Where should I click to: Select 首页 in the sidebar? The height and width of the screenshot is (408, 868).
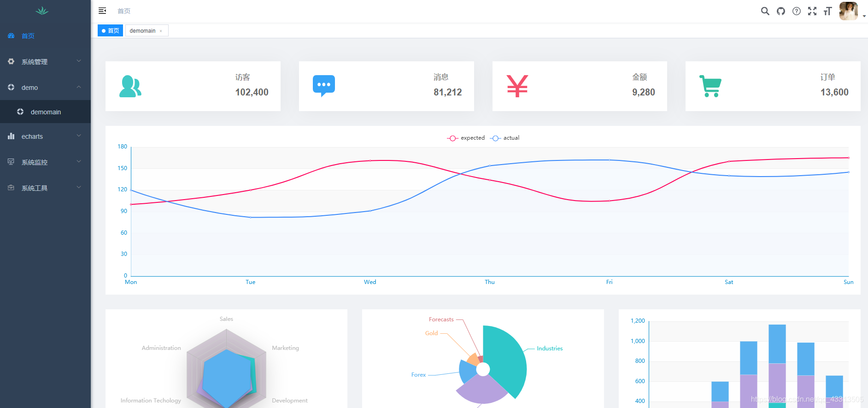pos(45,35)
